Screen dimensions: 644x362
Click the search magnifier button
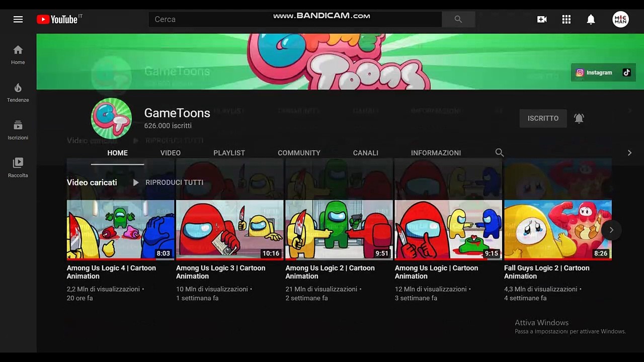[458, 19]
